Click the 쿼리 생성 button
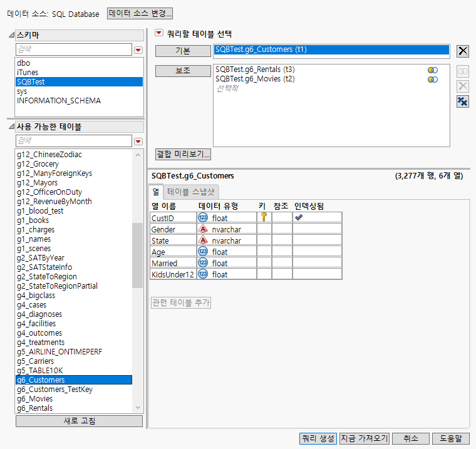This screenshot has width=476, height=449. (x=318, y=438)
